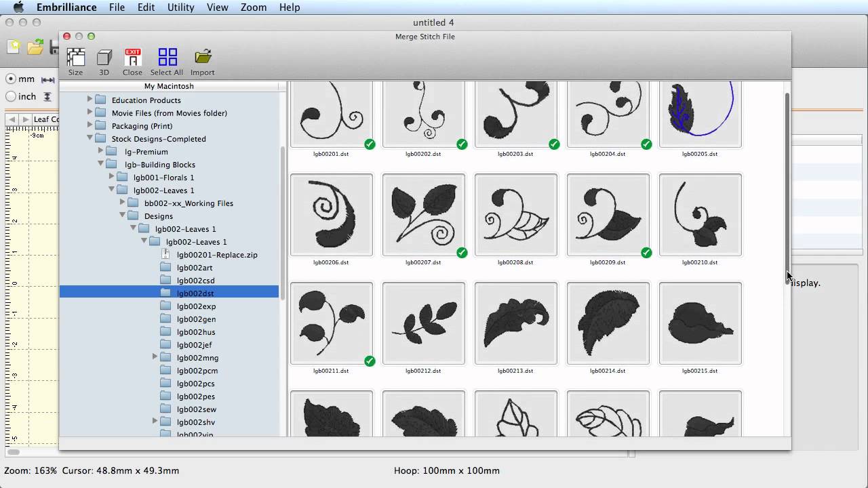The image size is (868, 488).
Task: Select the lgb00213.dst thumbnail
Action: click(516, 323)
